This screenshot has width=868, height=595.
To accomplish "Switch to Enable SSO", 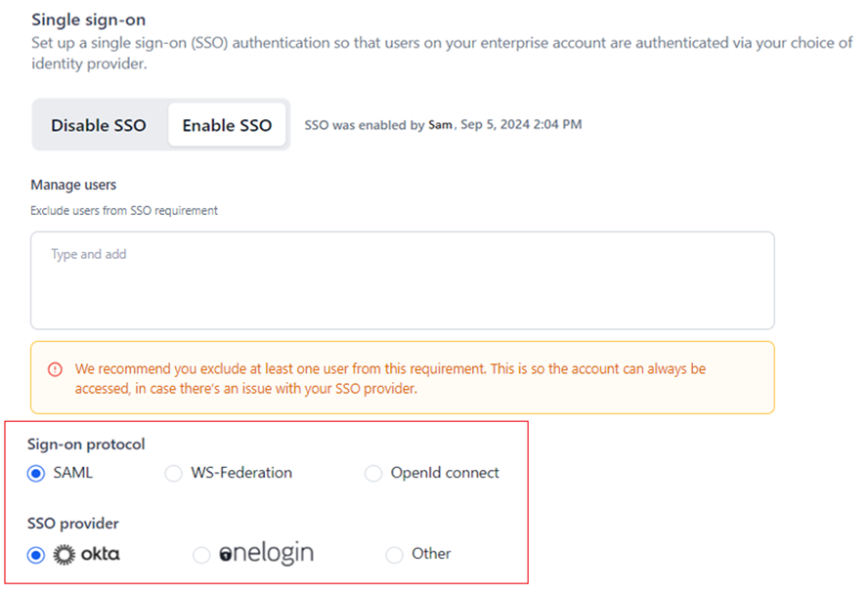I will click(227, 125).
